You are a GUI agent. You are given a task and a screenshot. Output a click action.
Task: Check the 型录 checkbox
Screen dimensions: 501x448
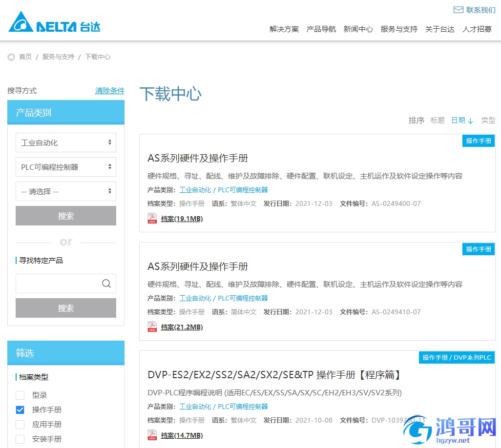pyautogui.click(x=20, y=395)
